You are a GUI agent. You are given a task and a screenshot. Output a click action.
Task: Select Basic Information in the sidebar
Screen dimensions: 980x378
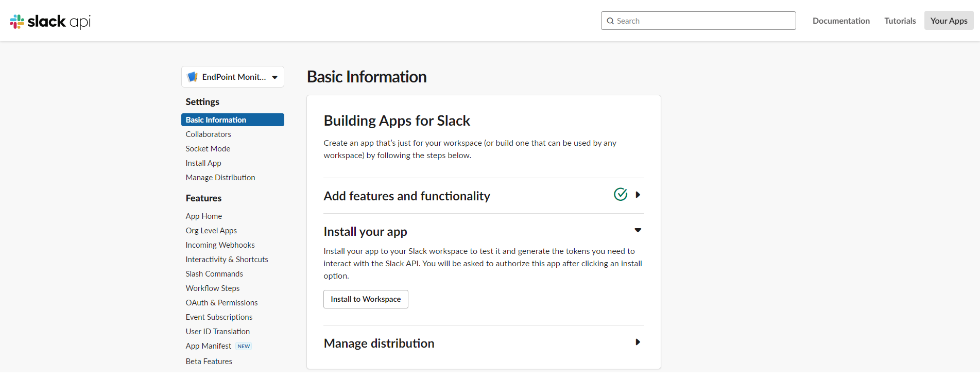[233, 119]
